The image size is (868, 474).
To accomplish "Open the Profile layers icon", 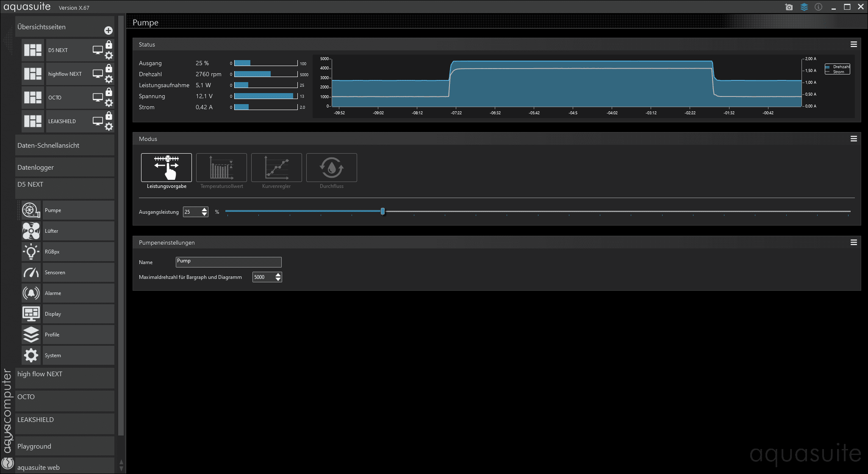I will pyautogui.click(x=31, y=335).
